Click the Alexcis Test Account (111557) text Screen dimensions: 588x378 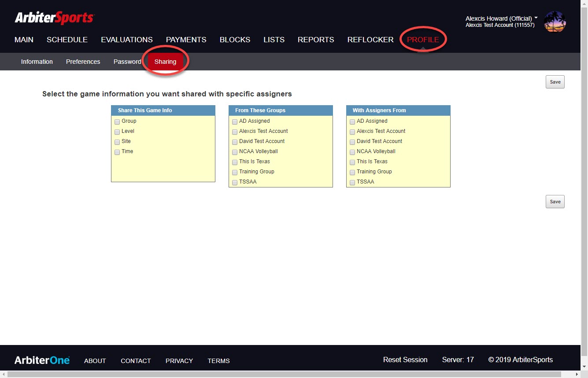pyautogui.click(x=500, y=25)
